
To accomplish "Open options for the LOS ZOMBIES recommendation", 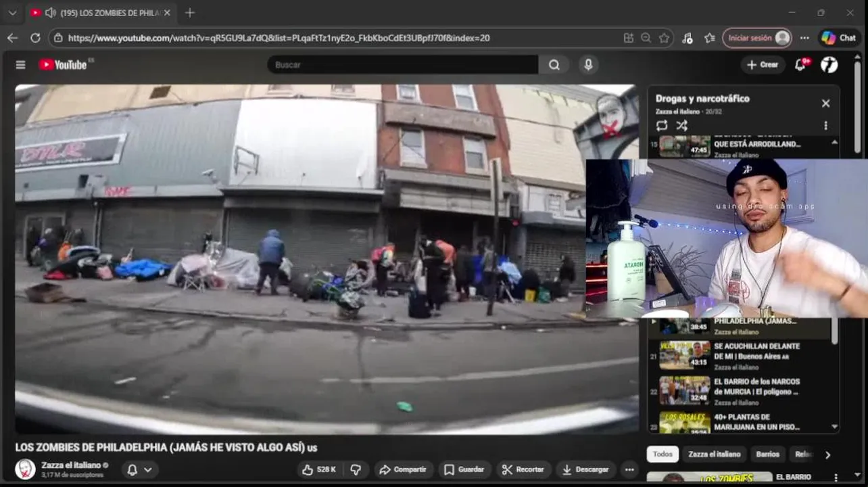I will [x=836, y=478].
